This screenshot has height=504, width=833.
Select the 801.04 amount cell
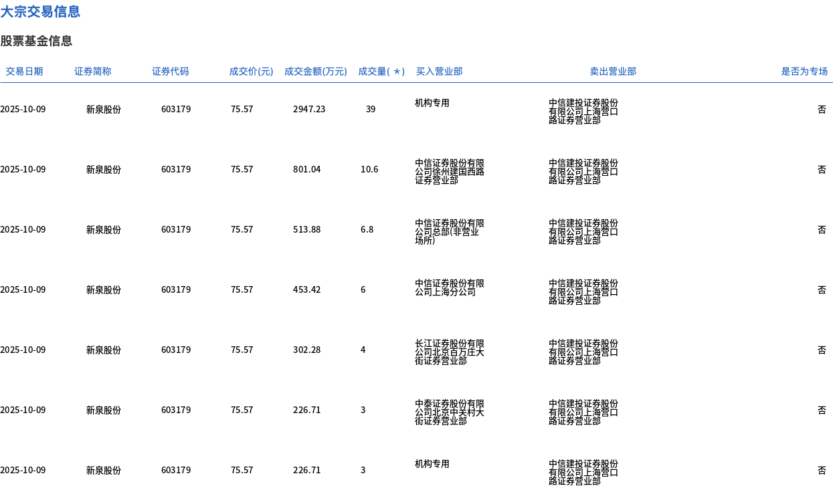[307, 169]
